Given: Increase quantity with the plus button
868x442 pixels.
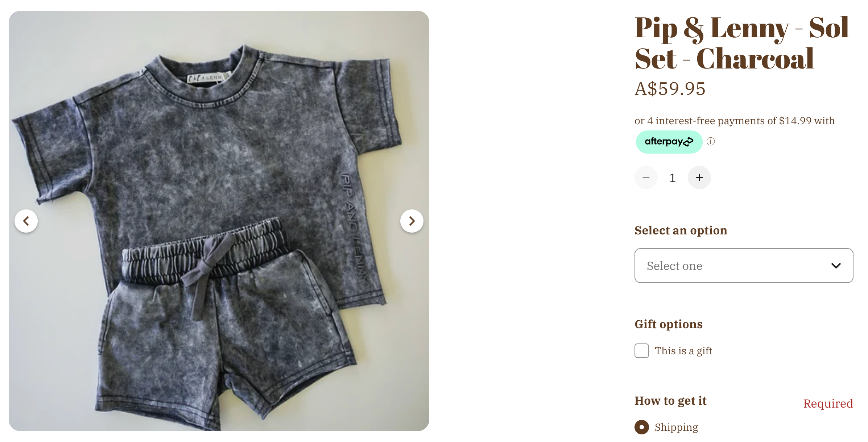Looking at the screenshot, I should [699, 178].
